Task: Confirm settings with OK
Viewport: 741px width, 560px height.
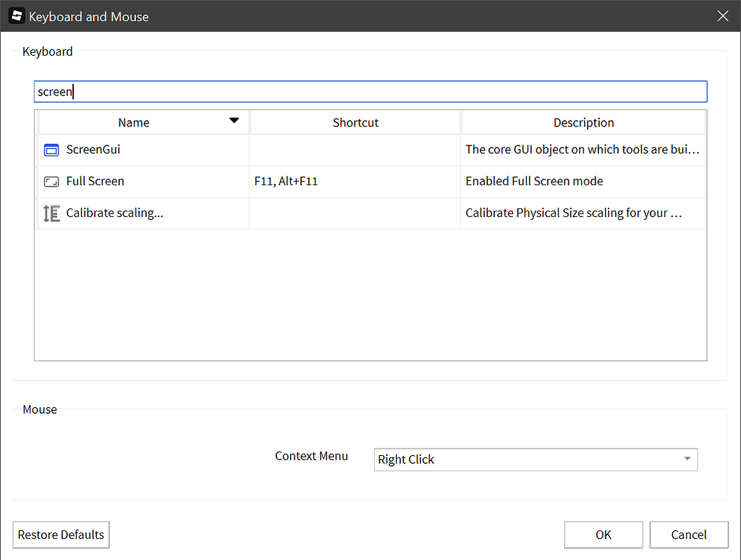Action: pyautogui.click(x=603, y=535)
